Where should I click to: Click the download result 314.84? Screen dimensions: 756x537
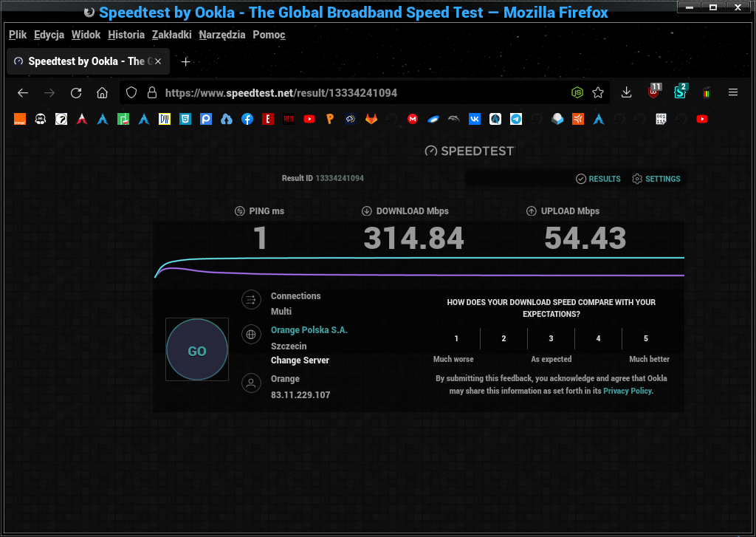pos(413,238)
